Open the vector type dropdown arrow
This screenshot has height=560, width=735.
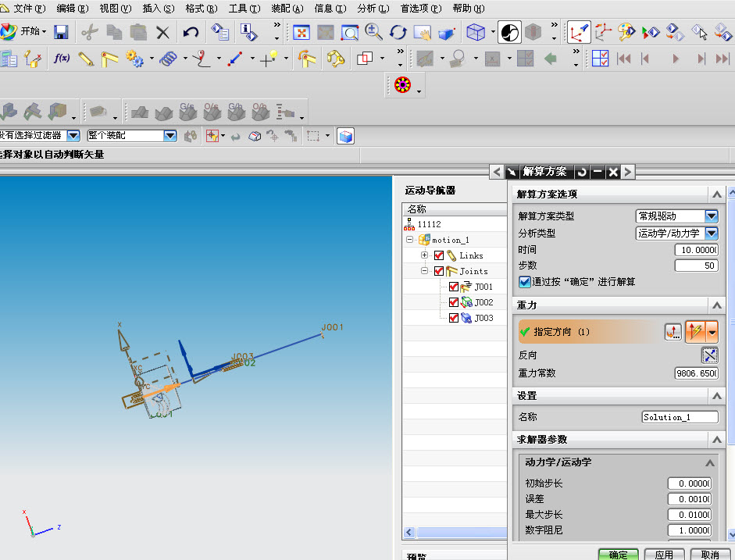coord(712,332)
